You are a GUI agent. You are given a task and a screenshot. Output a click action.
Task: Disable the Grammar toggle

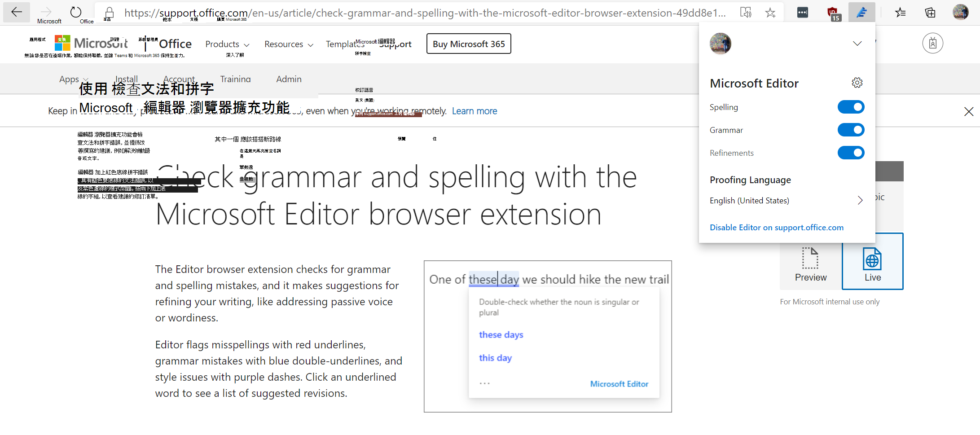coord(851,130)
